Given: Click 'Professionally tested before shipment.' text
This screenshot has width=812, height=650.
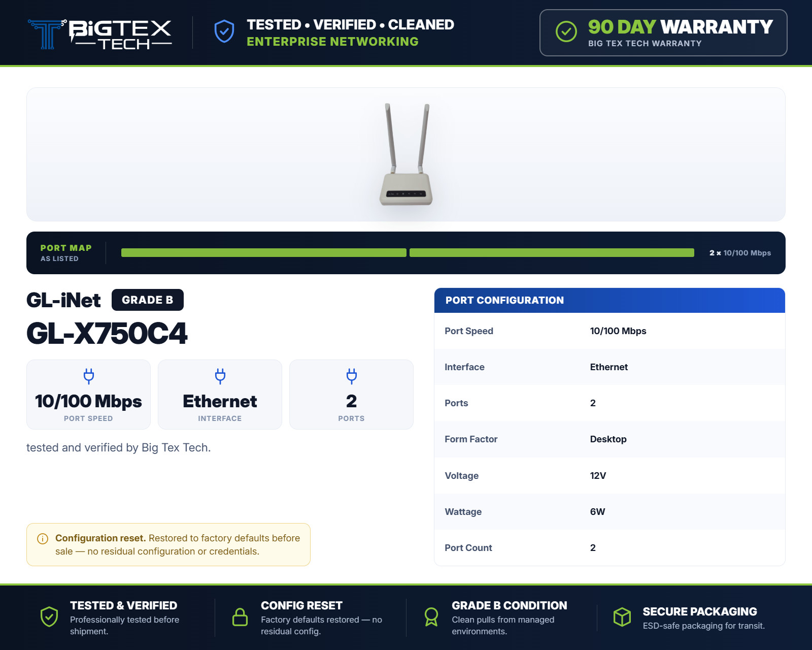Looking at the screenshot, I should [x=125, y=626].
